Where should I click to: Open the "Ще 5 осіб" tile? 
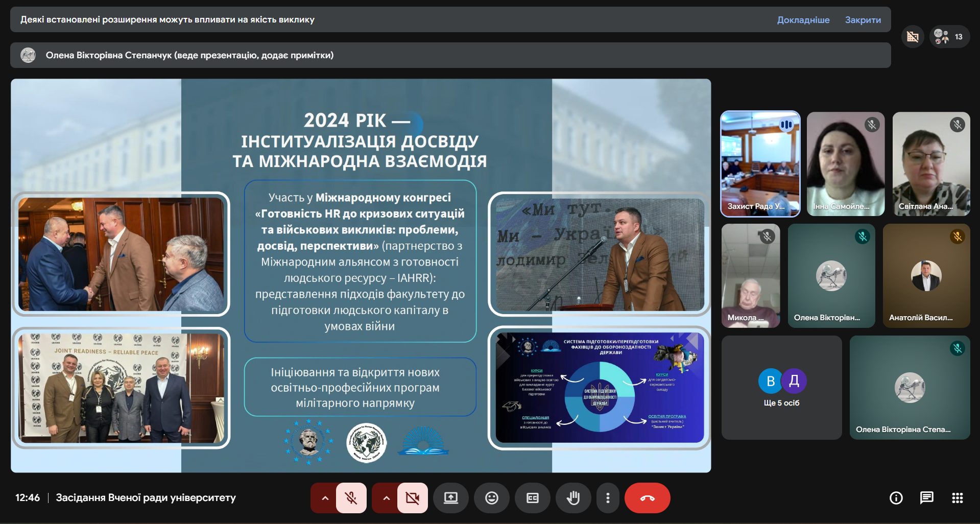coord(781,387)
